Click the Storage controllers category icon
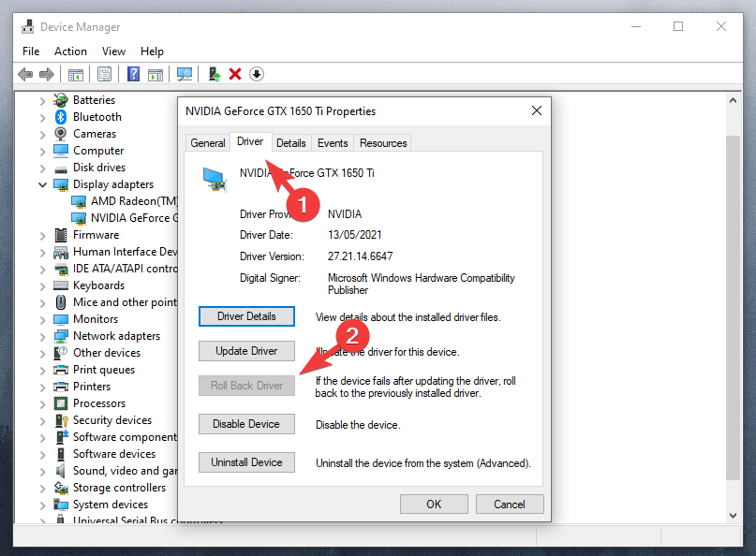Image resolution: width=756 pixels, height=556 pixels. coord(61,488)
